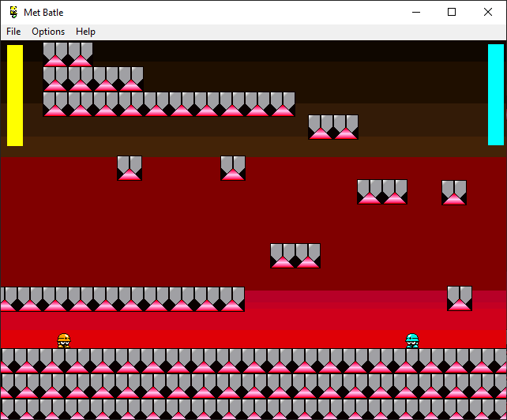
Task: Close the Met Batle window
Action: [488, 13]
